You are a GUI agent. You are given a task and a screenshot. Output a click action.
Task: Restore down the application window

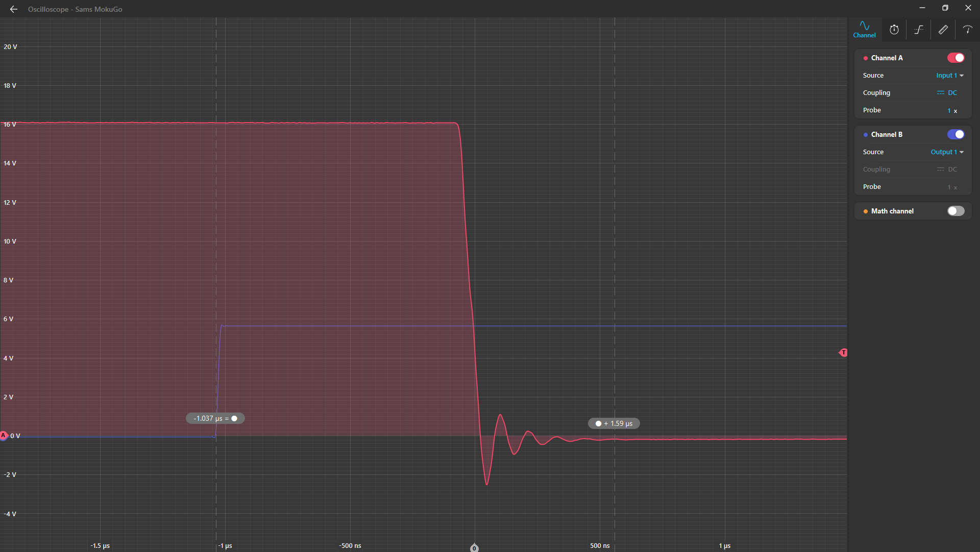[945, 8]
